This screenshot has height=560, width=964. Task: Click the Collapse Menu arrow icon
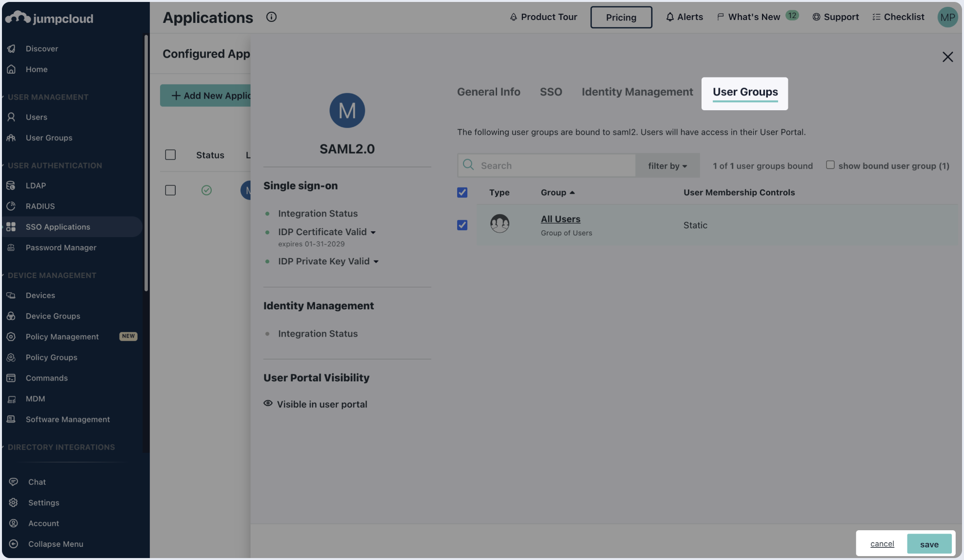(13, 544)
